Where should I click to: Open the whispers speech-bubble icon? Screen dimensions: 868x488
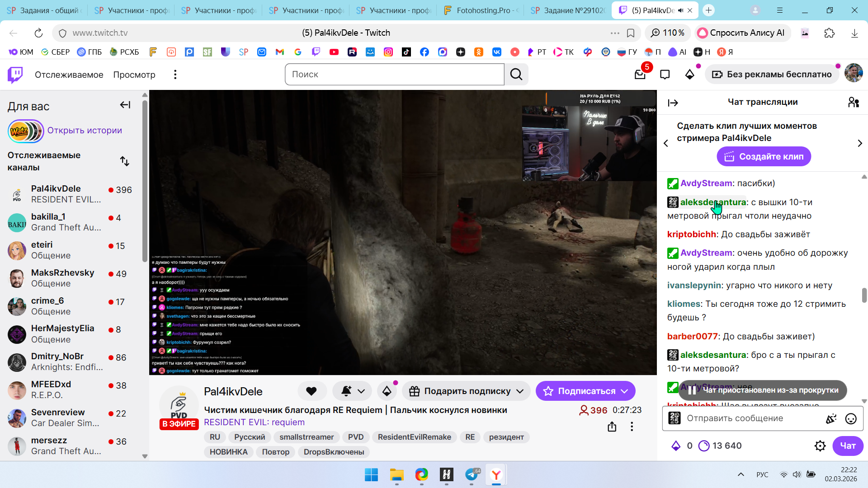pyautogui.click(x=665, y=75)
